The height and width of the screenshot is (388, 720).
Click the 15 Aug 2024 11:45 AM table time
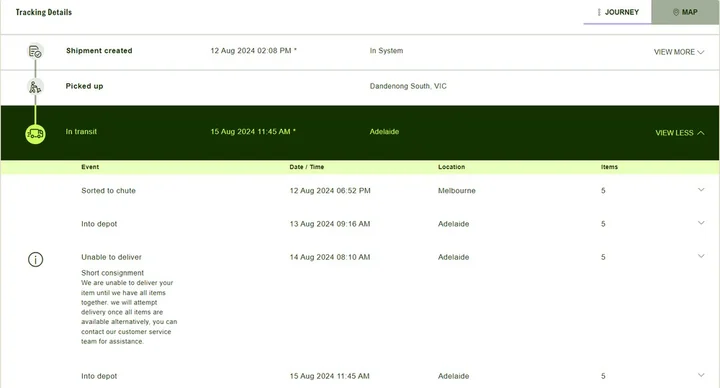click(x=329, y=376)
